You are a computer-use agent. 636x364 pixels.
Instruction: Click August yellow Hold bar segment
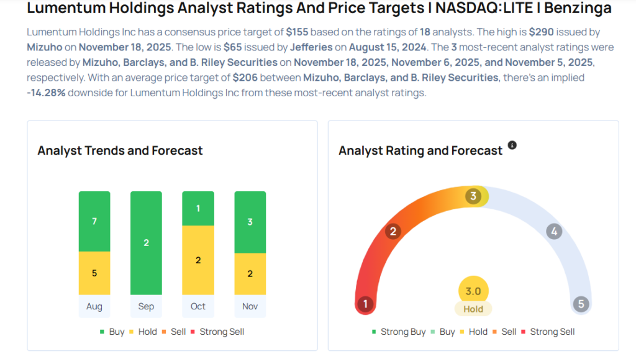pyautogui.click(x=94, y=273)
